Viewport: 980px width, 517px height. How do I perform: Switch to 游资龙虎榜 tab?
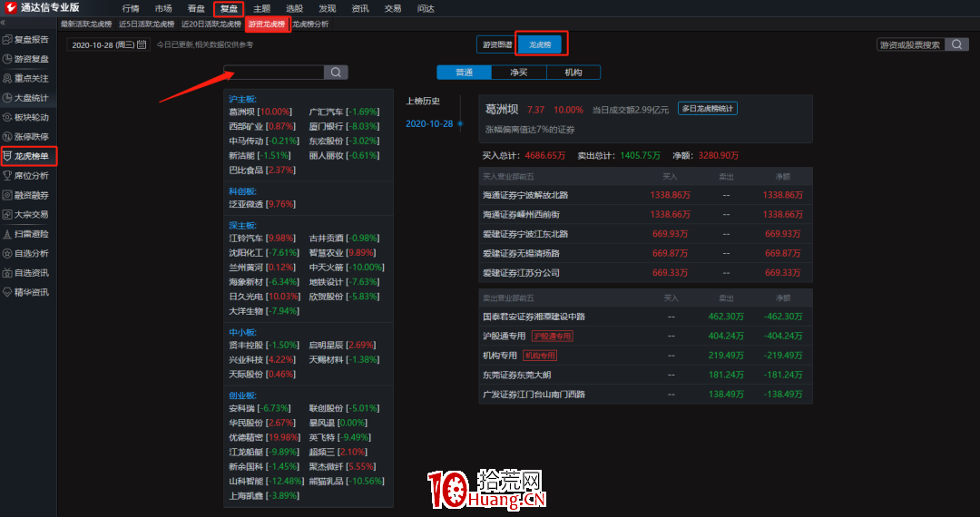[266, 24]
